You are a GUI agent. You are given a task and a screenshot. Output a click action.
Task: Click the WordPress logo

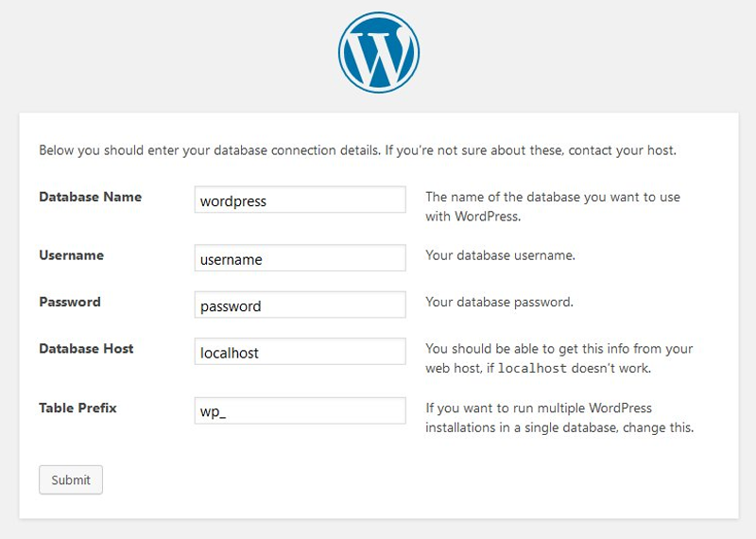coord(378,53)
